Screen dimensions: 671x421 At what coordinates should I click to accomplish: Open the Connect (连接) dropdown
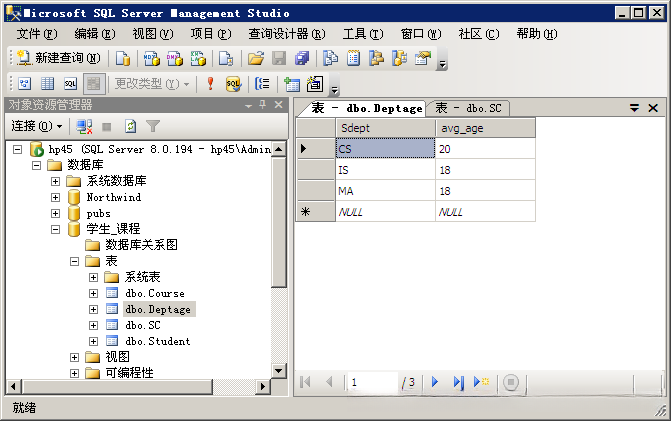click(x=37, y=127)
